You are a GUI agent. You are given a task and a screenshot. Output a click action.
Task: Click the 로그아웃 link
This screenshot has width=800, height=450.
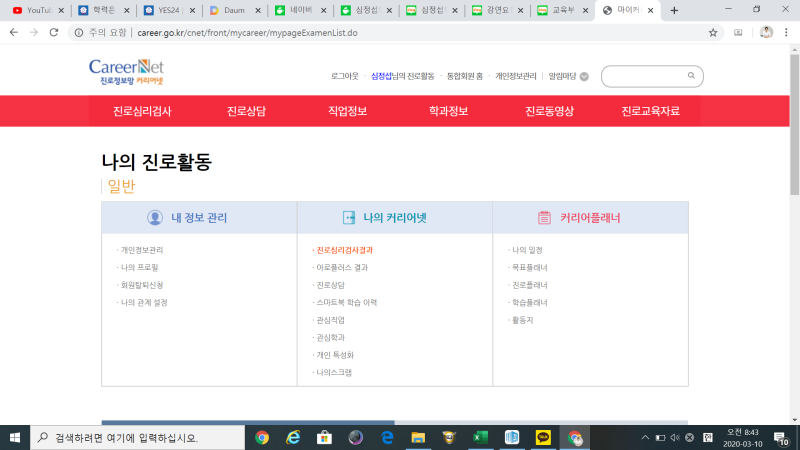point(344,76)
